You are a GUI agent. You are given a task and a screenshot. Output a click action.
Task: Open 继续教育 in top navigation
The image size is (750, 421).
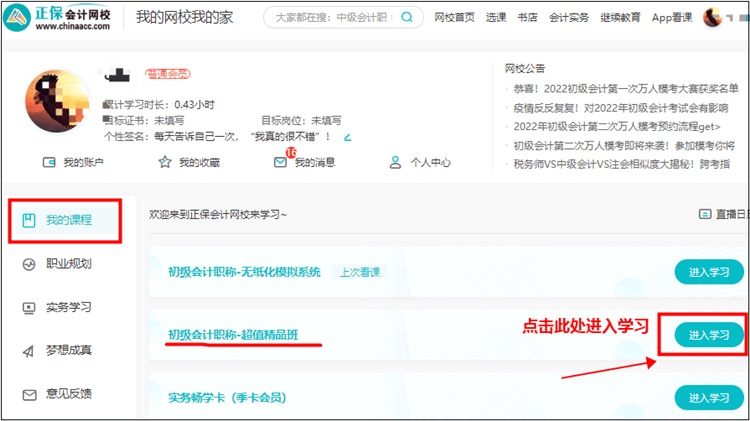tap(620, 18)
